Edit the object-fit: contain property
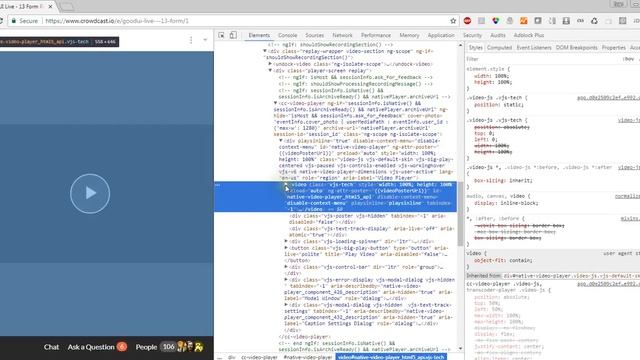Viewport: 640px width, 360px height. pyautogui.click(x=503, y=260)
